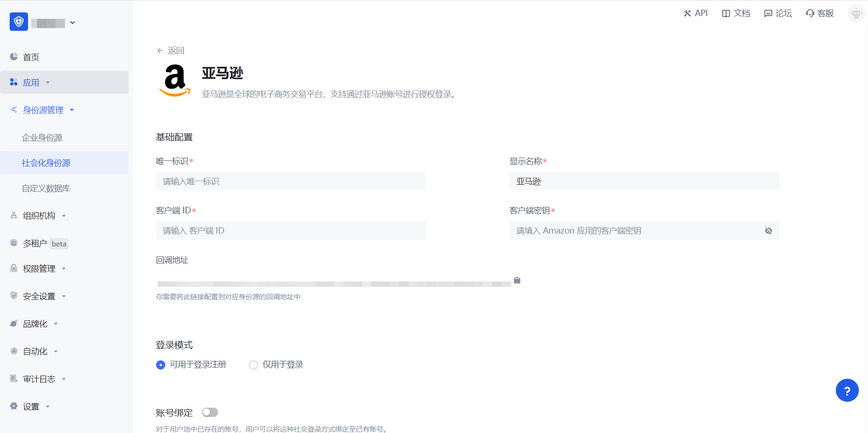Open the user pool dropdown chevron
Screen dimensions: 868x433
(73, 23)
